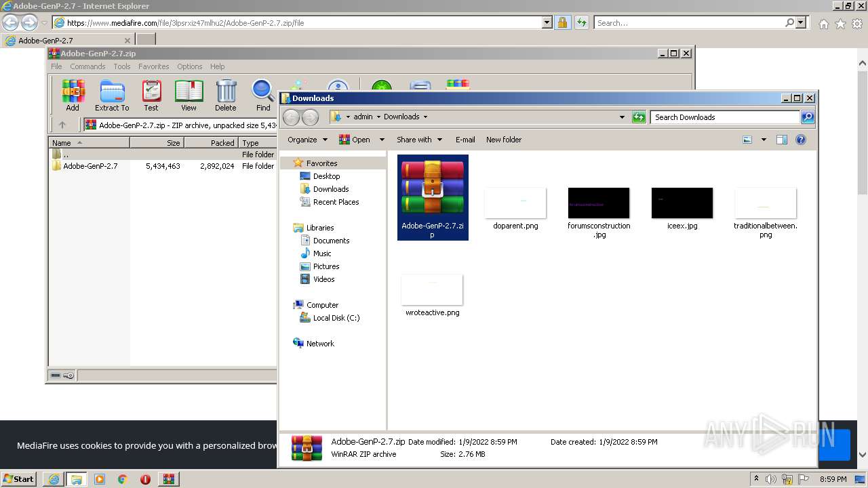This screenshot has width=868, height=488.
Task: Open Recent Places in Explorer sidebar
Action: click(336, 202)
